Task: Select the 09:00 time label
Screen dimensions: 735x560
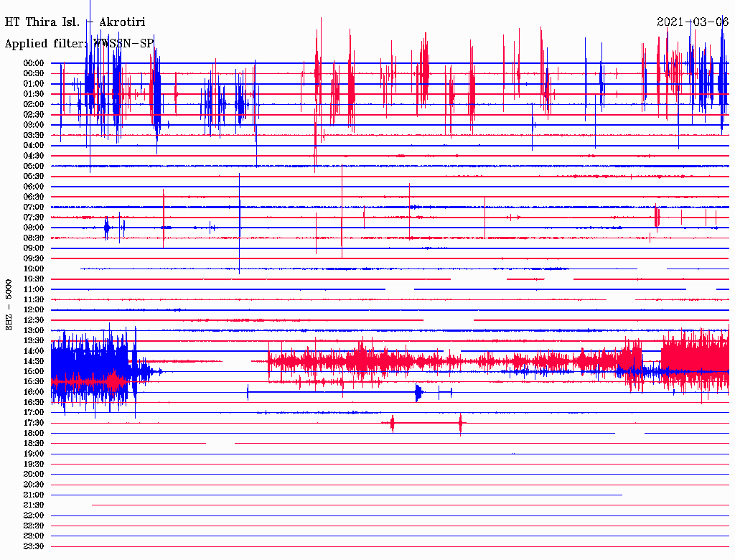Action: click(x=34, y=248)
